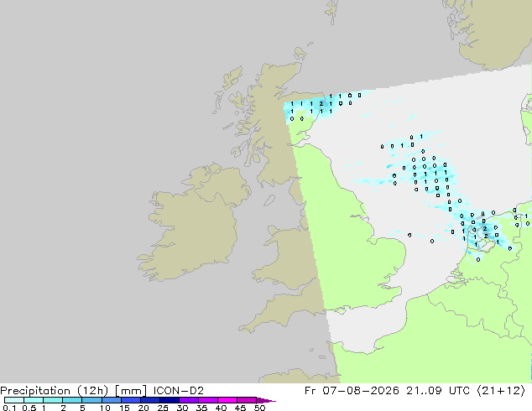Click the legend arrow tip beyond 50
Viewport: 532px width, 411px height.
point(266,400)
